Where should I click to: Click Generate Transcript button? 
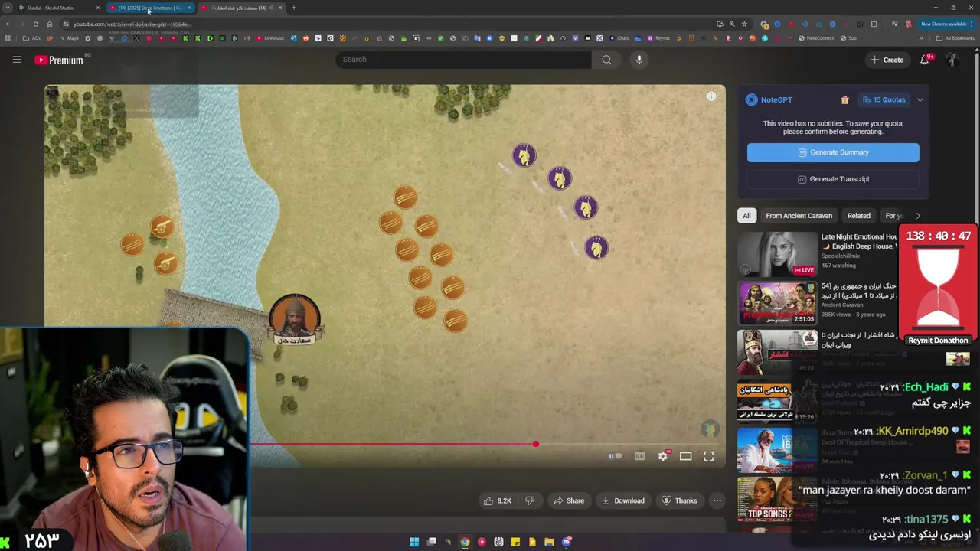tap(833, 179)
